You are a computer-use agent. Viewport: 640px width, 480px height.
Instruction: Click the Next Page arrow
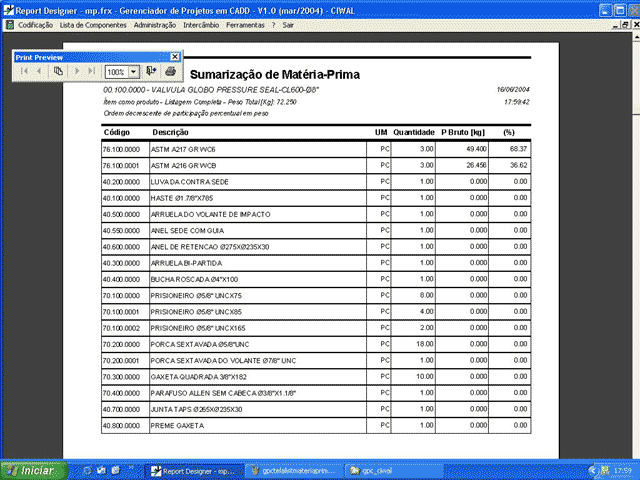(76, 72)
